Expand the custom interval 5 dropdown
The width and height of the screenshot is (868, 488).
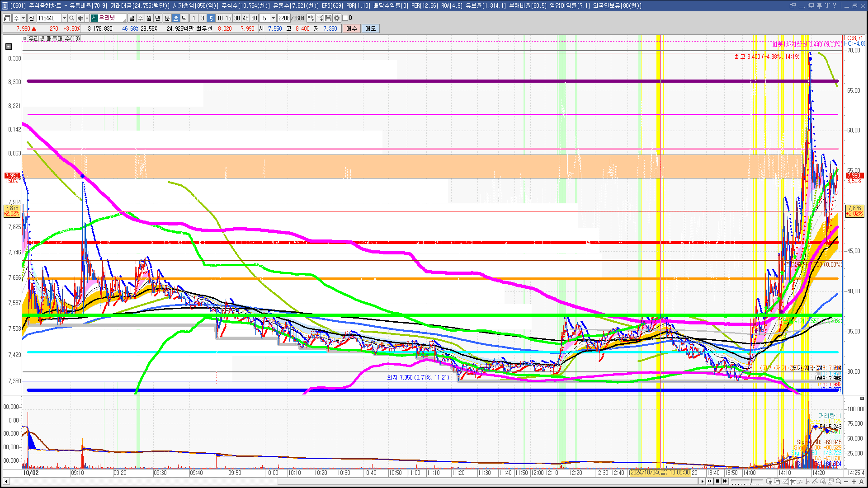click(x=273, y=18)
